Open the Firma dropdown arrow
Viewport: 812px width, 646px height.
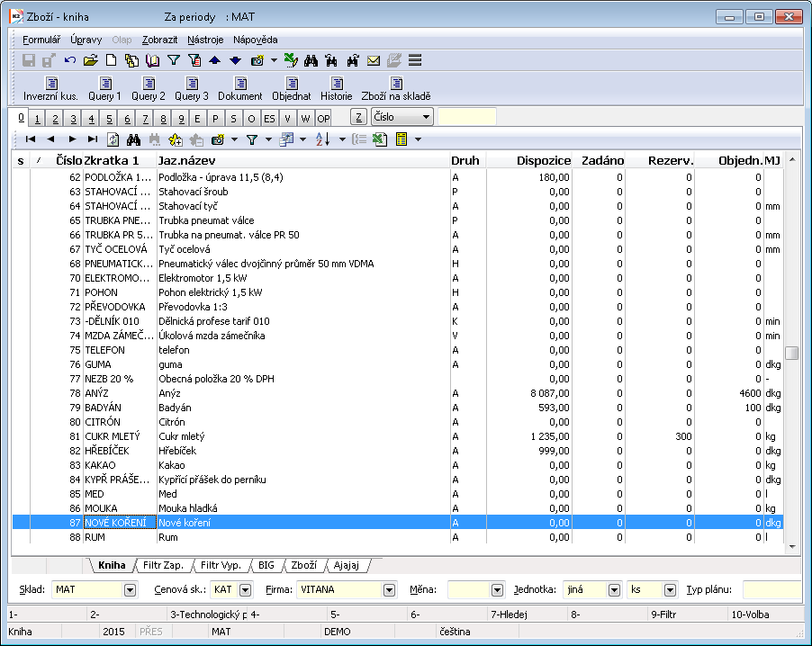389,589
